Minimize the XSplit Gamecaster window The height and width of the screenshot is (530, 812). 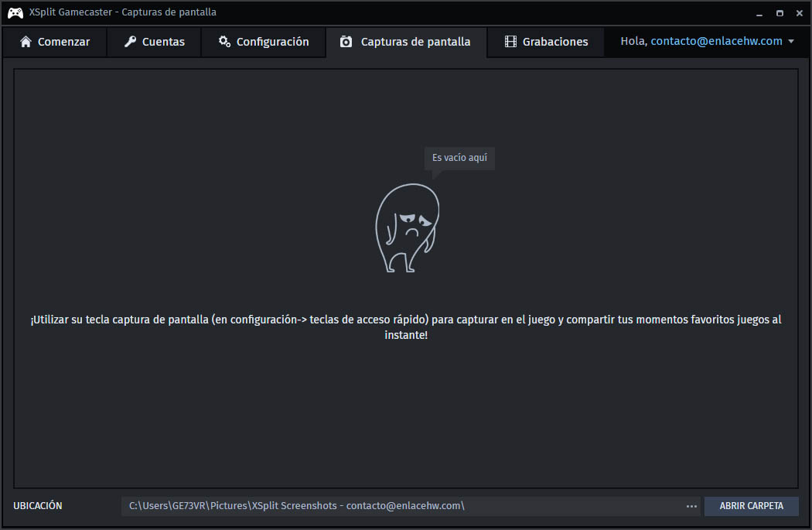click(759, 13)
